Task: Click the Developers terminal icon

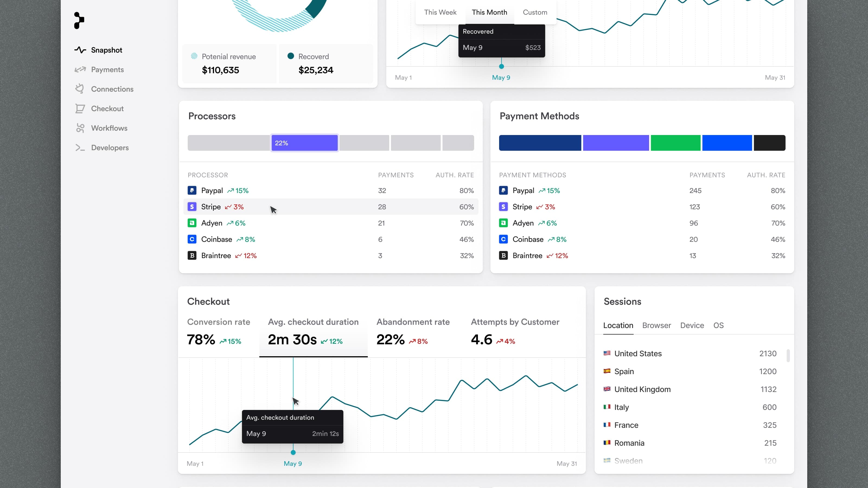Action: coord(80,147)
